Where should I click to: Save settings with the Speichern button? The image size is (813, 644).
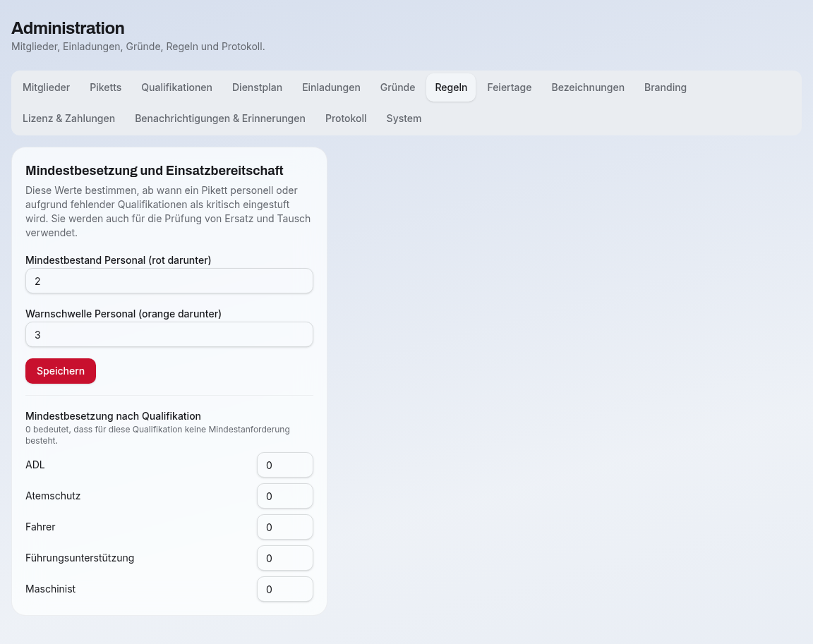pos(61,371)
